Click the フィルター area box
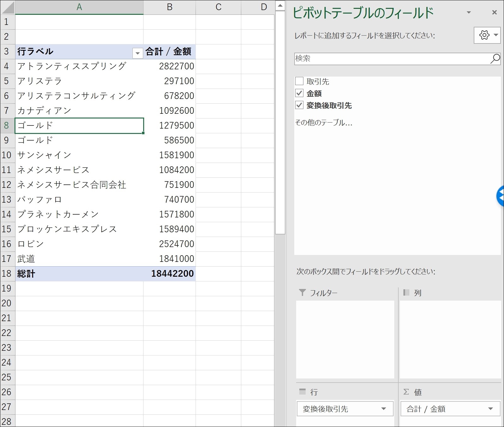The image size is (504, 427). tap(345, 339)
